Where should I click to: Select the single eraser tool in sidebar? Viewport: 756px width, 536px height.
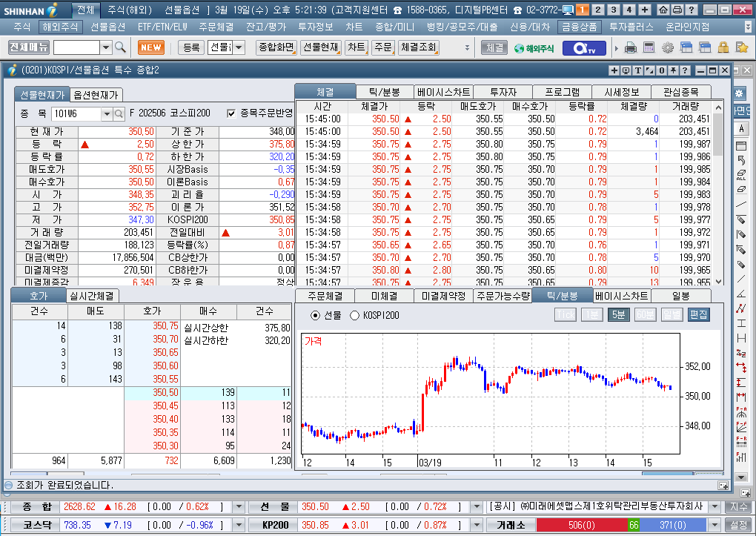(741, 189)
